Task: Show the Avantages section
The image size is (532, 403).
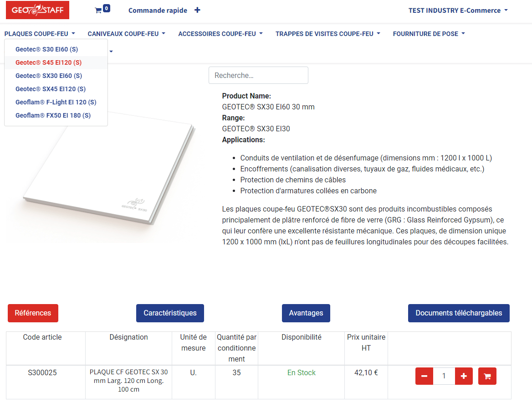Action: (306, 313)
